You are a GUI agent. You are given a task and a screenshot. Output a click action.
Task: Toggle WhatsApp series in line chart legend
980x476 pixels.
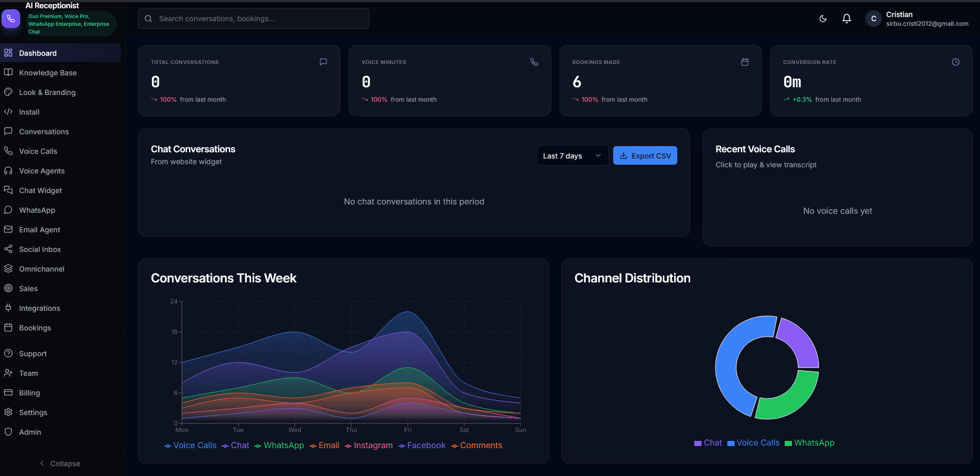point(279,445)
